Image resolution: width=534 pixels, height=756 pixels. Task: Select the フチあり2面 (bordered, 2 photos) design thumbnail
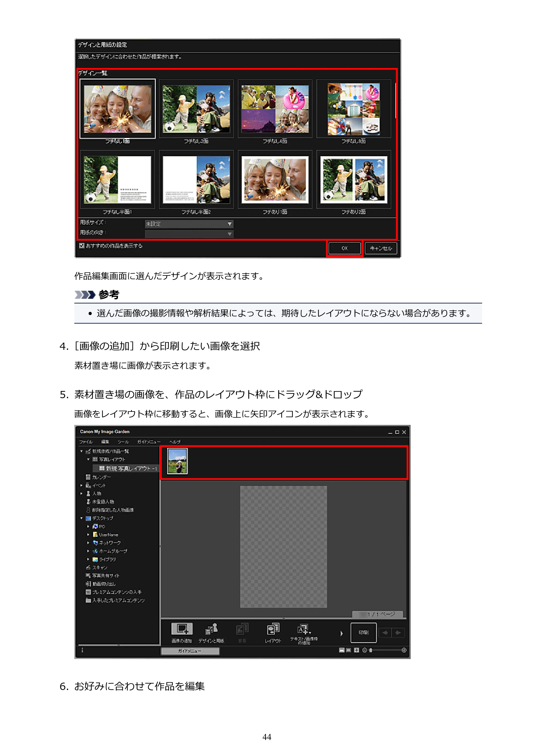(x=354, y=180)
